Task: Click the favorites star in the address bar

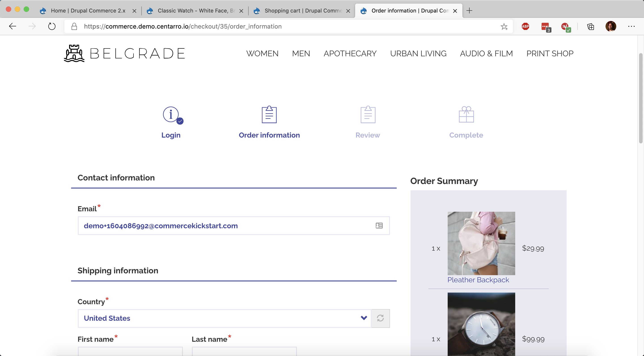Action: [504, 26]
